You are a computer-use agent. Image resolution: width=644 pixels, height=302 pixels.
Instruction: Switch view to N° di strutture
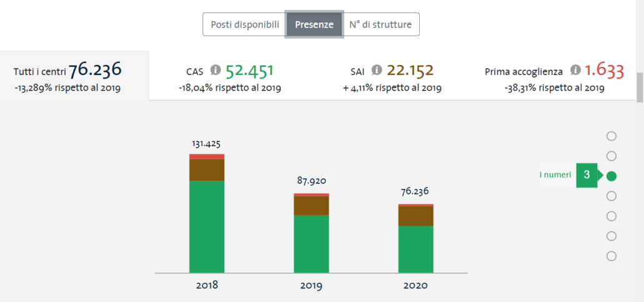pos(380,24)
